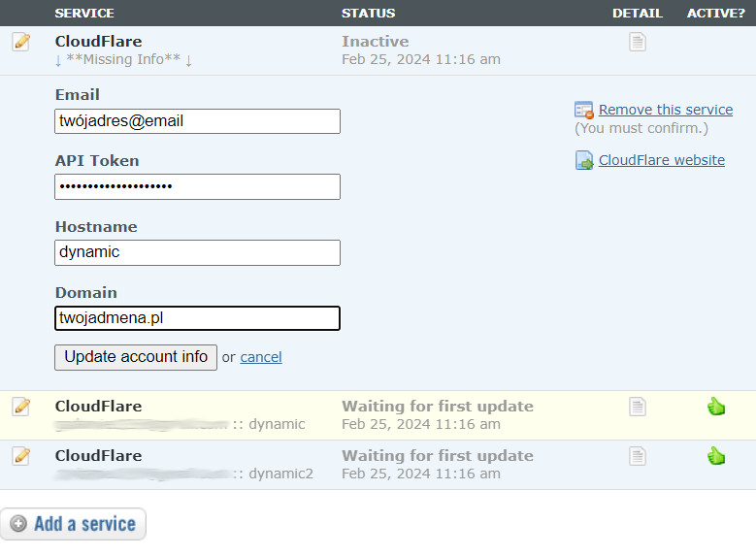Click the "(You must confirm.)" note
The image size is (756, 556).
641,128
